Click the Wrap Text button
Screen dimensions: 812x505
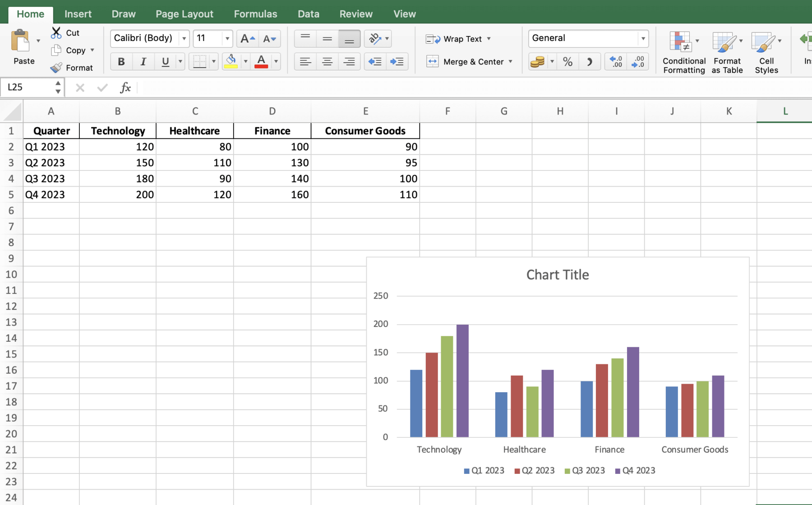click(458, 39)
